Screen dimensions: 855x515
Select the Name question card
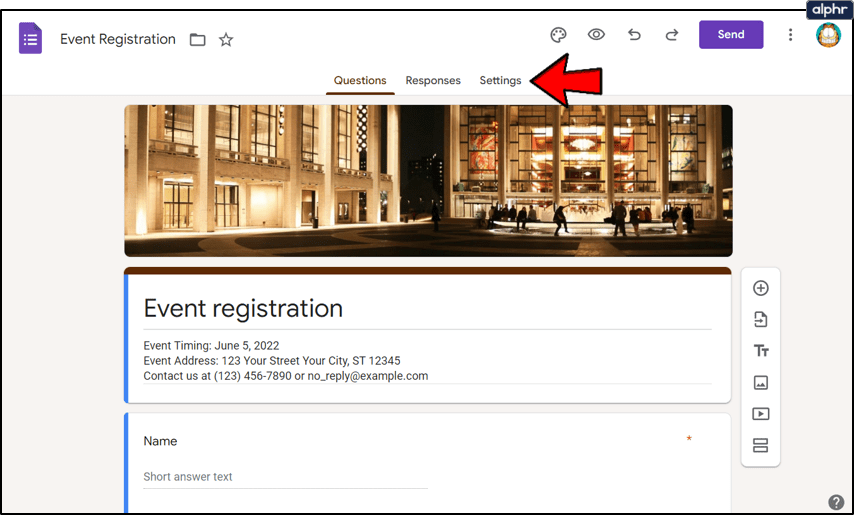click(428, 463)
